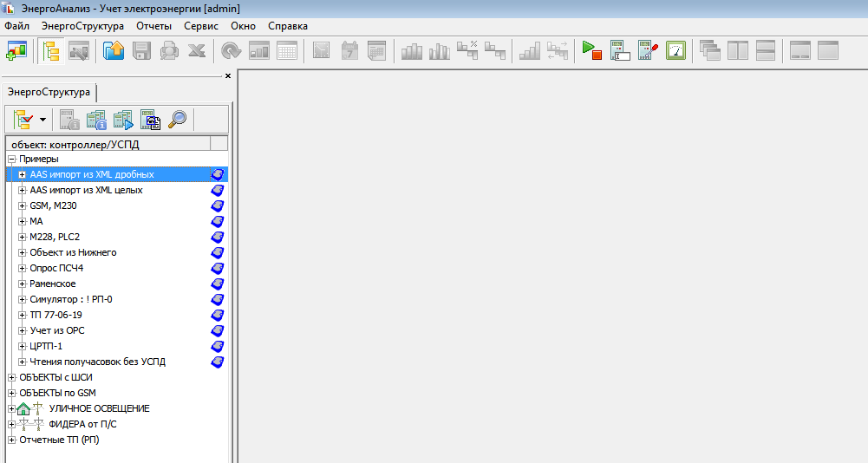Collapse the Примеры tree node
This screenshot has height=463, width=868.
[11, 159]
